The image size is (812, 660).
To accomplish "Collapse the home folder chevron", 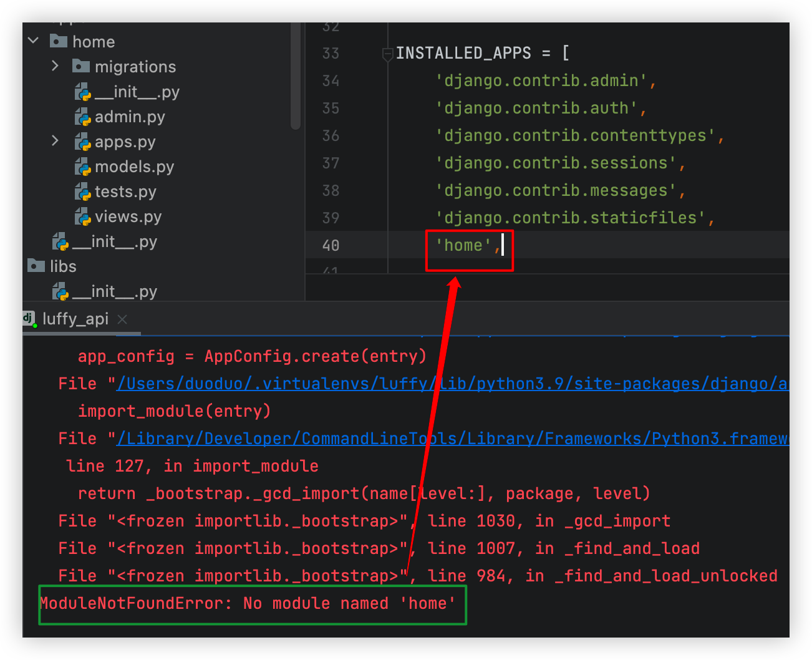I will (x=34, y=41).
